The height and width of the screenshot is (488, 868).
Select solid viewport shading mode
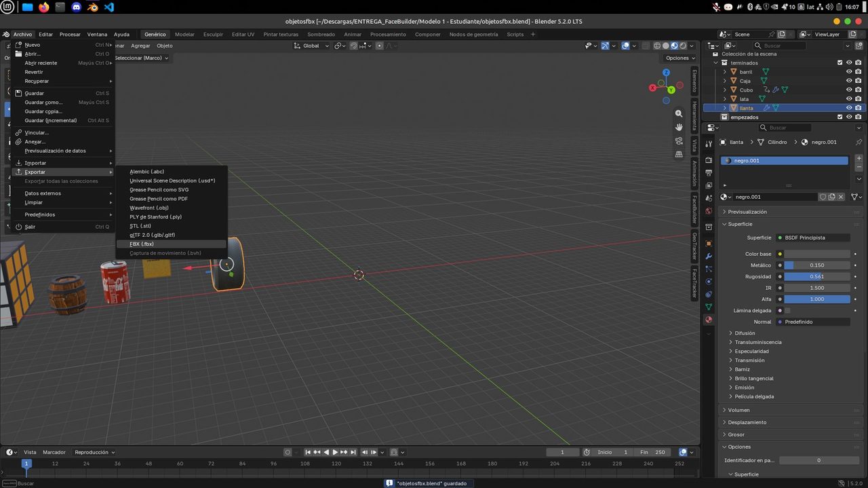point(666,45)
